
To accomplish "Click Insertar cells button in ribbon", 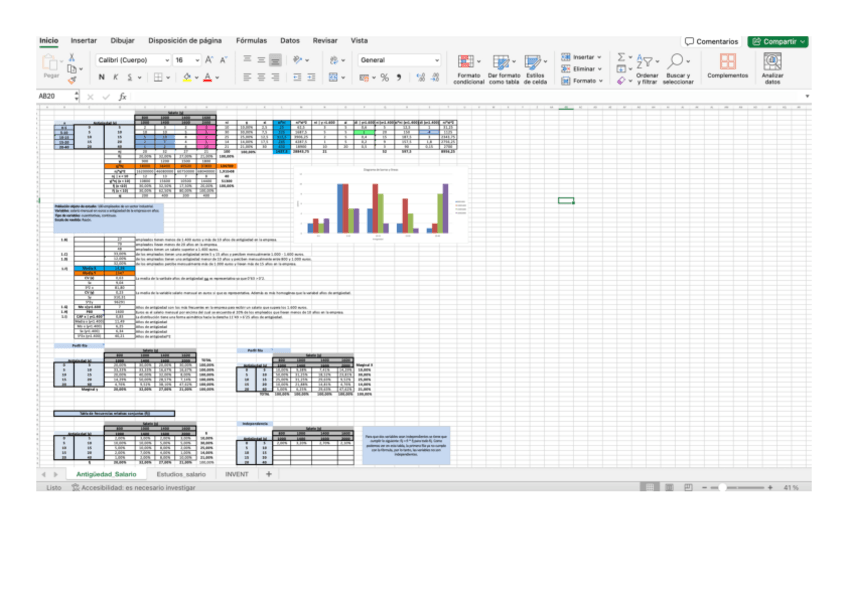I will click(x=581, y=57).
